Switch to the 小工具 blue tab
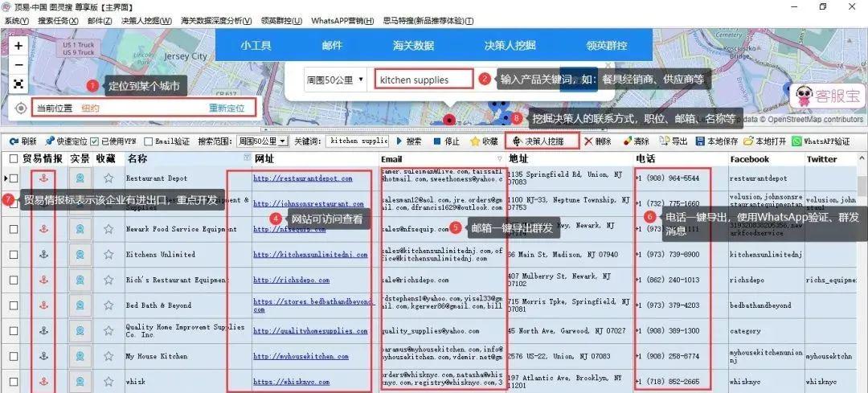Screen dimensions: 868x393 point(256,45)
